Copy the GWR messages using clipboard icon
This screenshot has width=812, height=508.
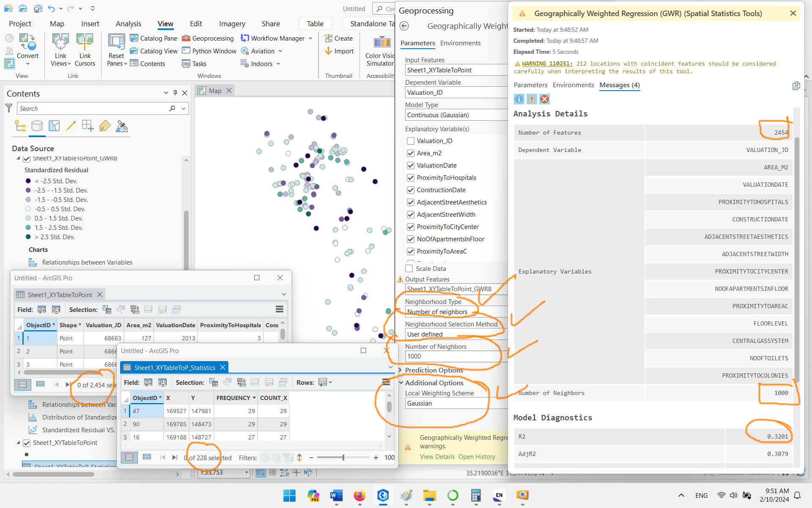[797, 86]
